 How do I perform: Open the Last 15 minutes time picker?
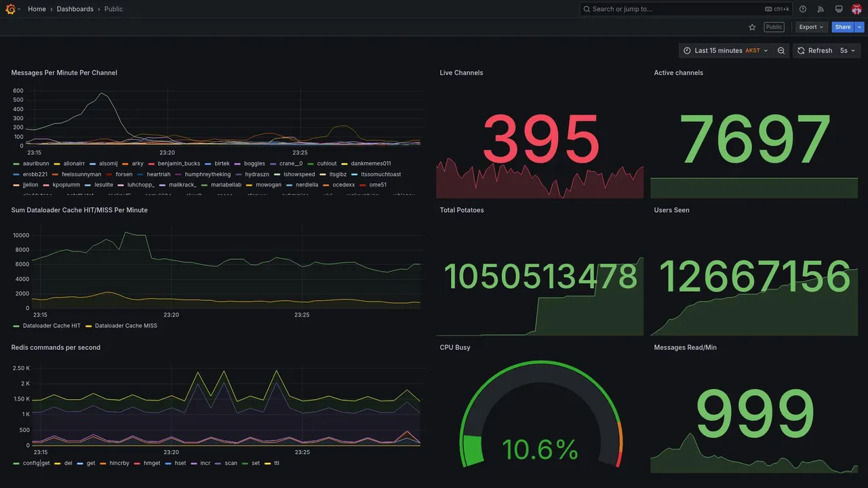pos(725,50)
